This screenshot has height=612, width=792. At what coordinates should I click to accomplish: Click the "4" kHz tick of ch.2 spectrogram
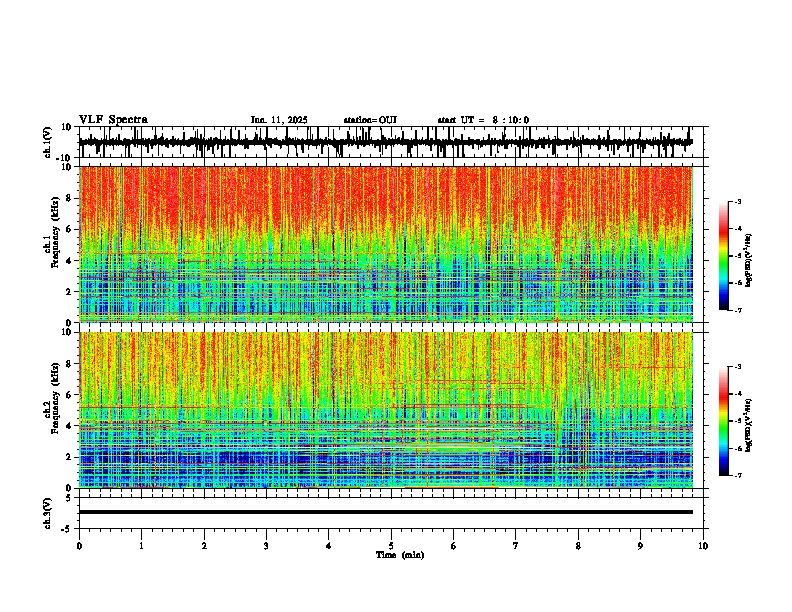tap(70, 426)
